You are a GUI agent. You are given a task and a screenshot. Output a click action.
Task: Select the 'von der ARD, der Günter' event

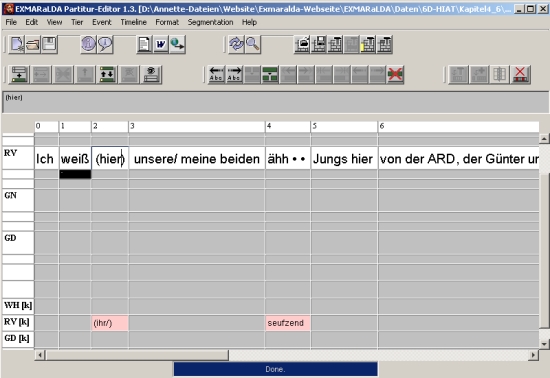coord(458,158)
